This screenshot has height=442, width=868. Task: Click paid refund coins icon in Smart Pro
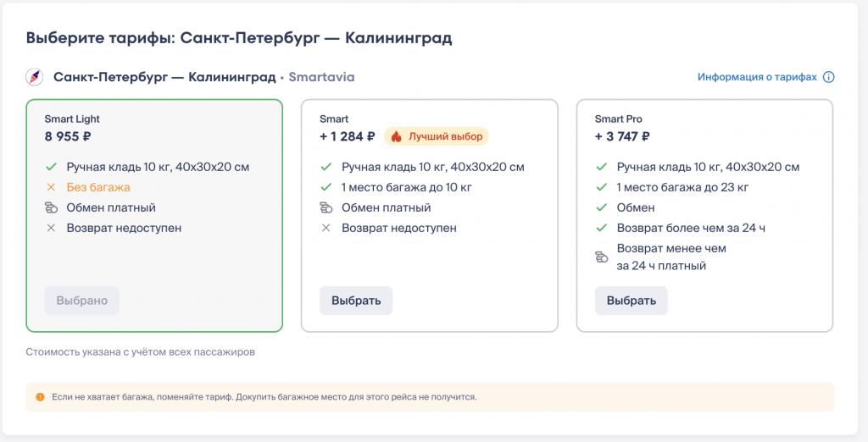tap(601, 257)
